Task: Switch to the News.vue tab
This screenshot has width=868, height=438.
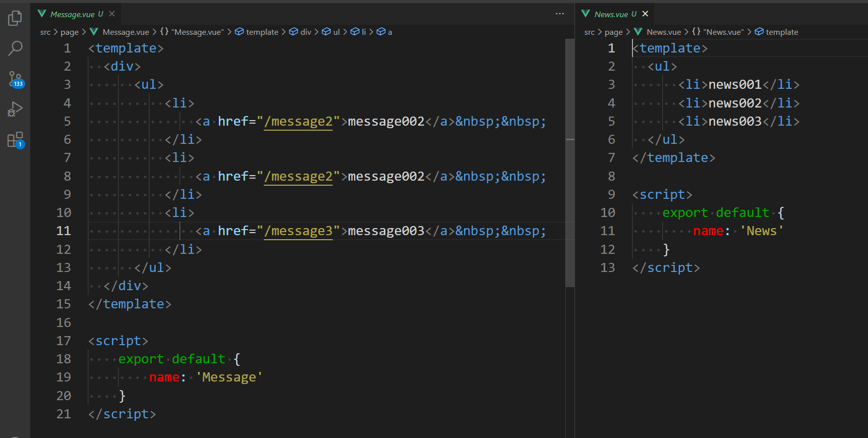Action: [615, 14]
